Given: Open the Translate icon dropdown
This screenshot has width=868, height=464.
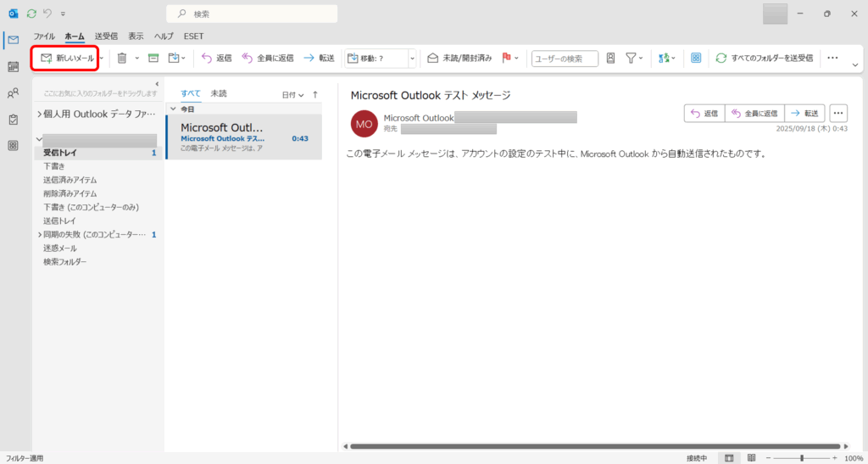Looking at the screenshot, I should (666, 58).
